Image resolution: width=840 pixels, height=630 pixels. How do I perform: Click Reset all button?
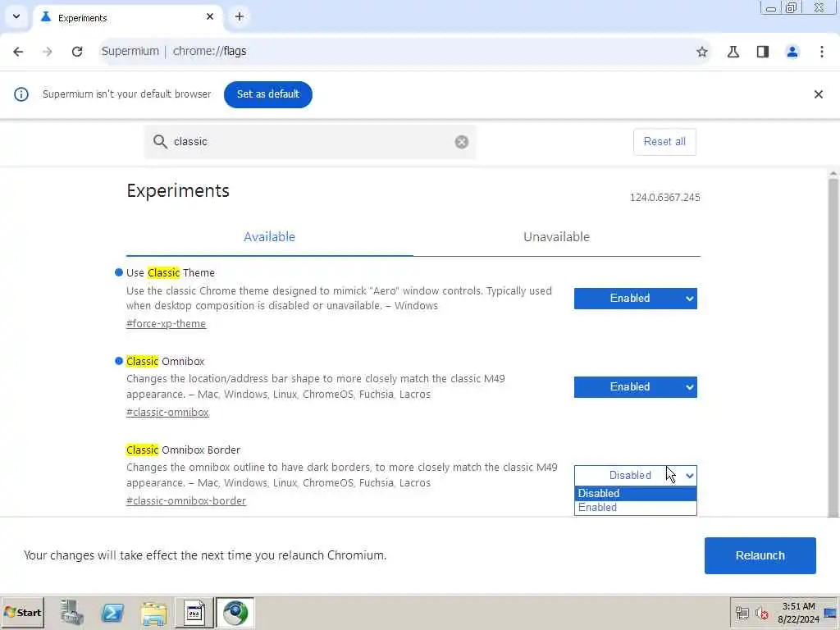tap(664, 142)
